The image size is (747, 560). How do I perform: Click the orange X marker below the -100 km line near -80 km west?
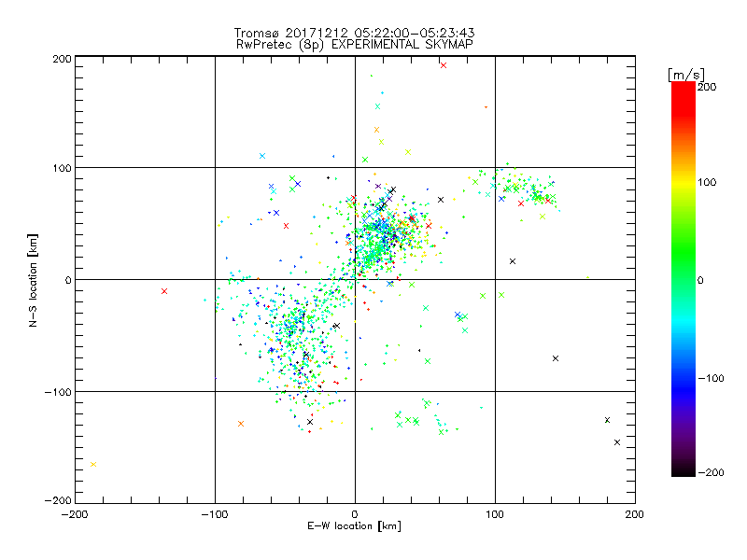[241, 424]
